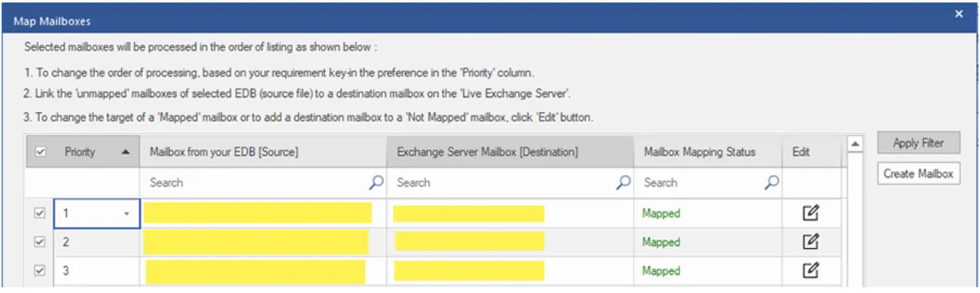
Task: Select the priority cell showing 3
Action: (98, 271)
